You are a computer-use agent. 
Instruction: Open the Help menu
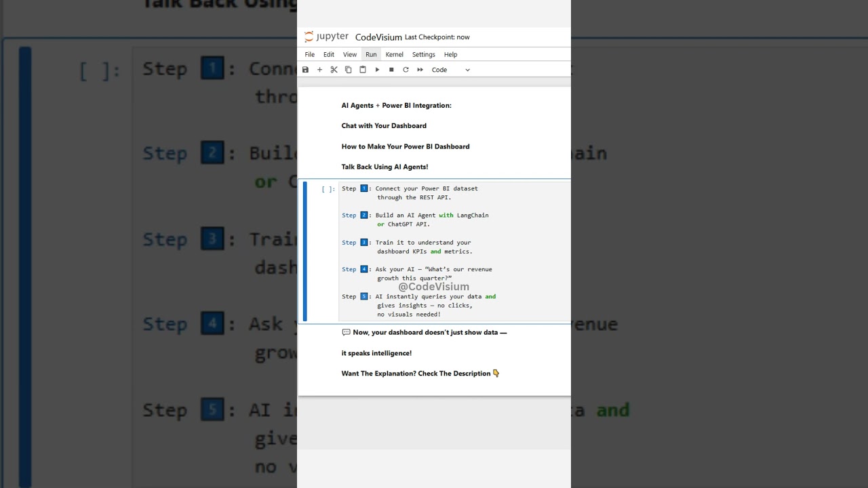[x=451, y=54]
